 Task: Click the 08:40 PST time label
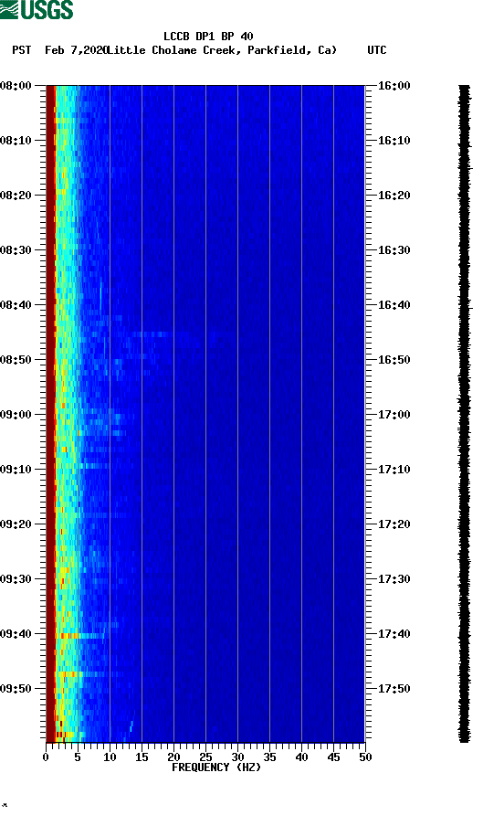16,305
